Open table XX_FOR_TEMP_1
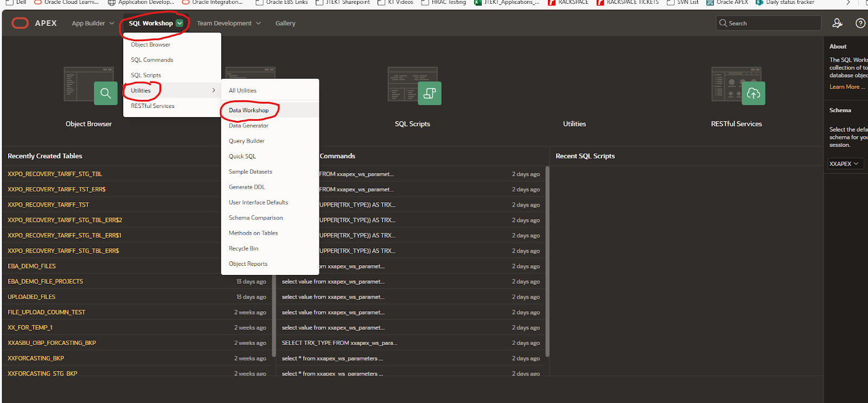The width and height of the screenshot is (868, 403). click(x=30, y=328)
